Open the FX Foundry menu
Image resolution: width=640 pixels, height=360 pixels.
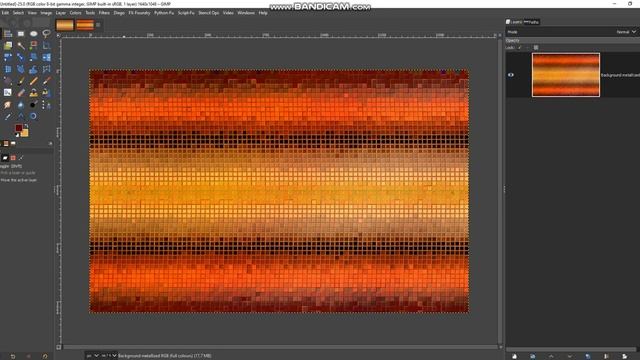pyautogui.click(x=140, y=13)
